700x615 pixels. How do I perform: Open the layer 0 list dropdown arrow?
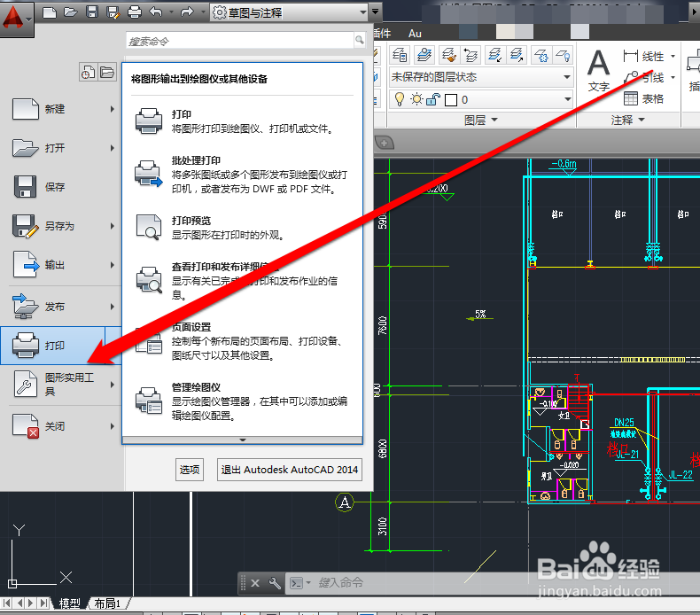567,99
